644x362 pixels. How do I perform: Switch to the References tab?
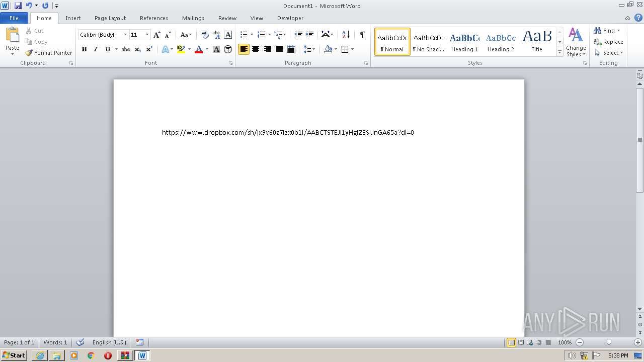[x=154, y=18]
